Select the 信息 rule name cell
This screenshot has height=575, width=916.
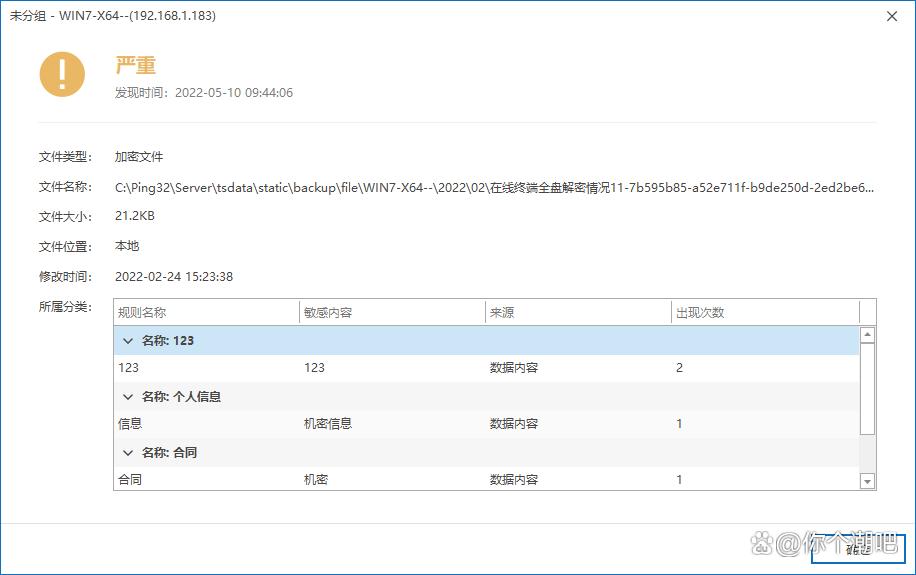130,424
